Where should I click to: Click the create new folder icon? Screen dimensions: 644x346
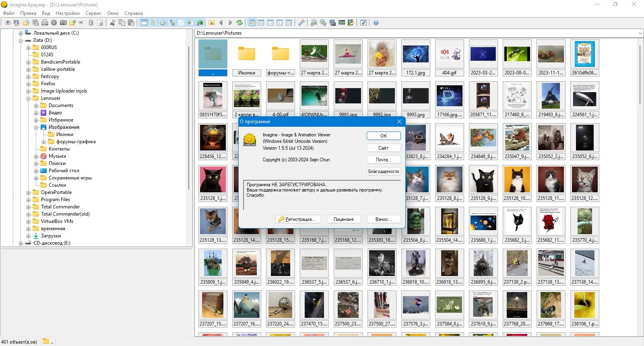coord(72,23)
